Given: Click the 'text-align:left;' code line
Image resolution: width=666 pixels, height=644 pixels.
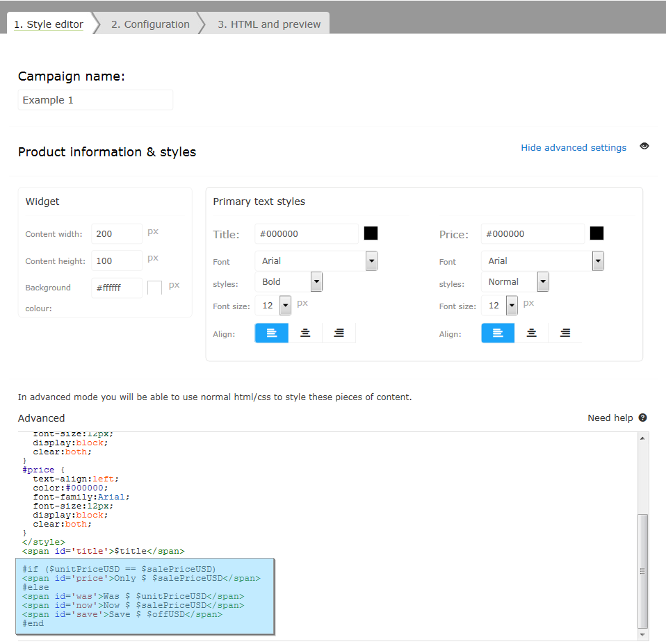Looking at the screenshot, I should coord(76,479).
